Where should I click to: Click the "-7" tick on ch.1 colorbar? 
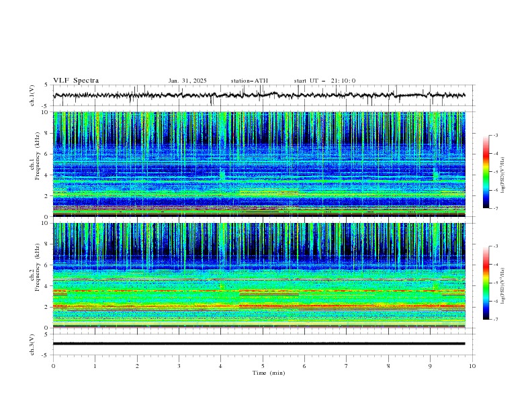click(495, 208)
